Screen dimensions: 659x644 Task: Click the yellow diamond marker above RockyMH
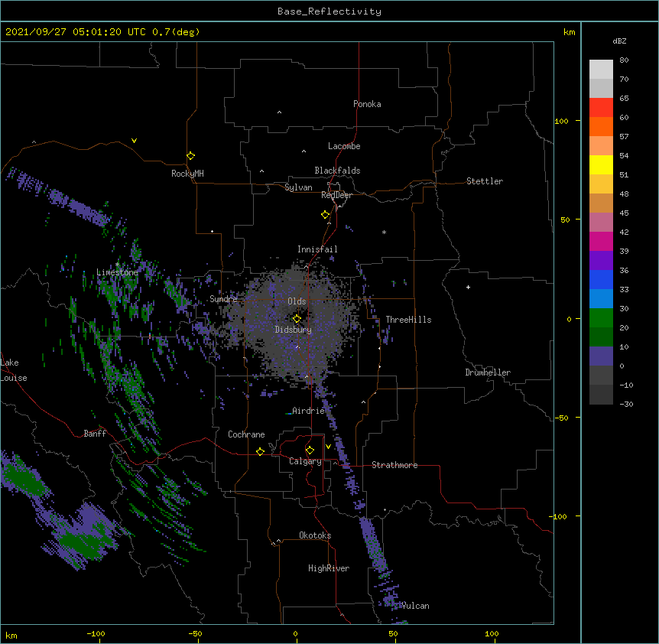point(190,156)
